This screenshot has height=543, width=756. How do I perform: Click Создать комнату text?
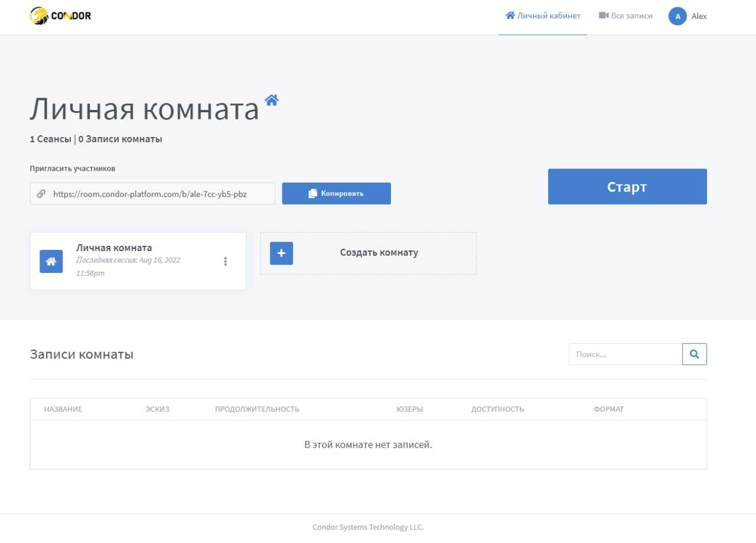379,252
